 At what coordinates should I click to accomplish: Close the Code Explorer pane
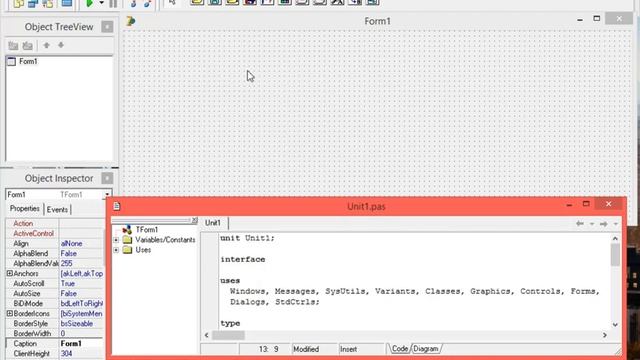[194, 220]
